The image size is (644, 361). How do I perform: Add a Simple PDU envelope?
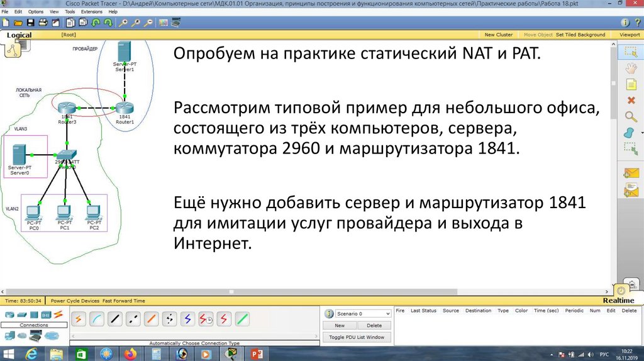631,174
